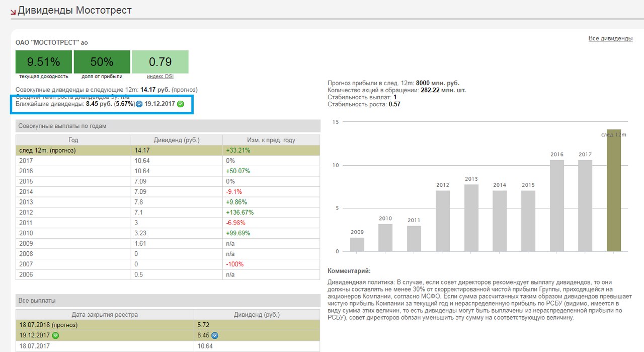Select the +33.21% change value
644x352 pixels.
(238, 150)
